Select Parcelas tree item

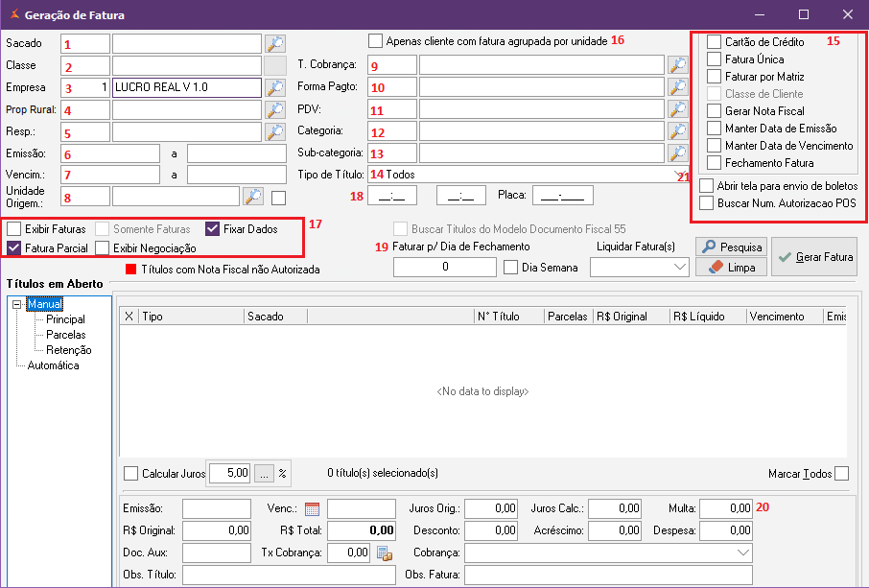click(x=66, y=335)
